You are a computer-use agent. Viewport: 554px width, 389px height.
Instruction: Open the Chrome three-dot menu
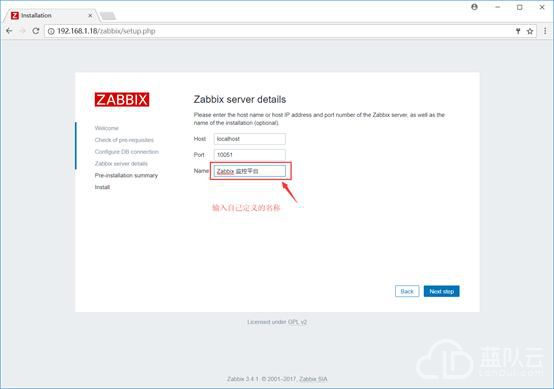(x=545, y=31)
